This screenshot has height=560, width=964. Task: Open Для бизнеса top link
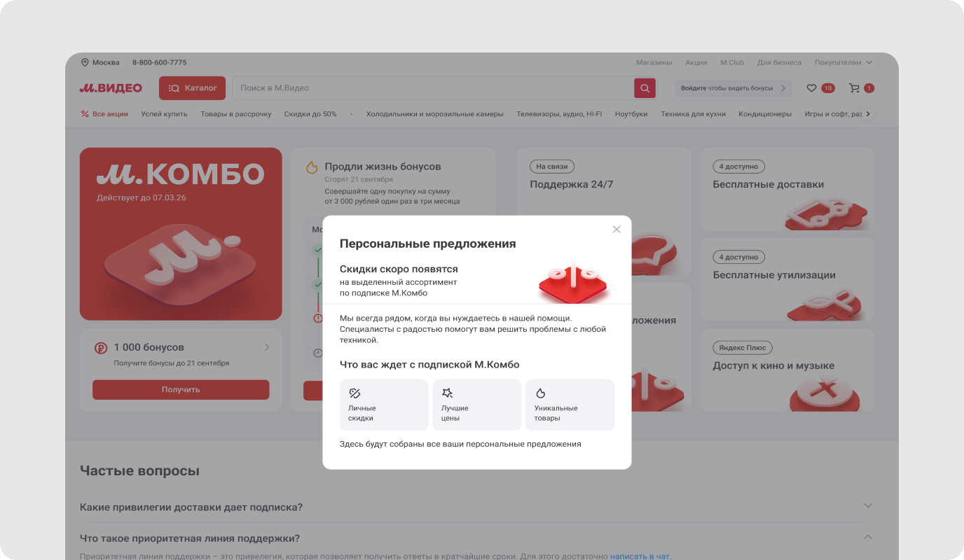[779, 62]
